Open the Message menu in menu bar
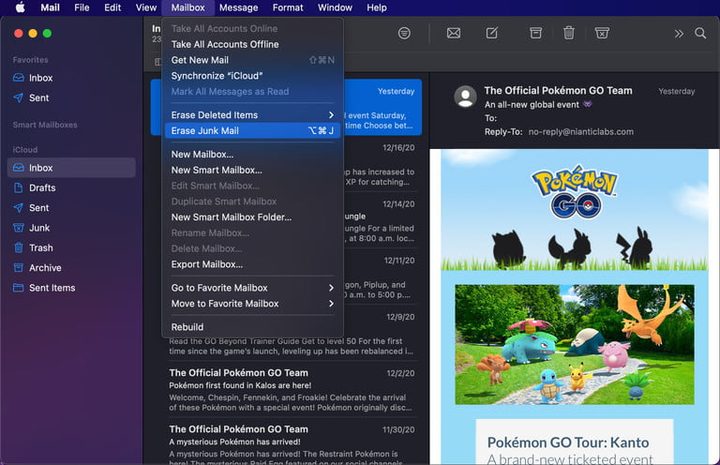Screen dimensions: 720x465 (x=238, y=7)
